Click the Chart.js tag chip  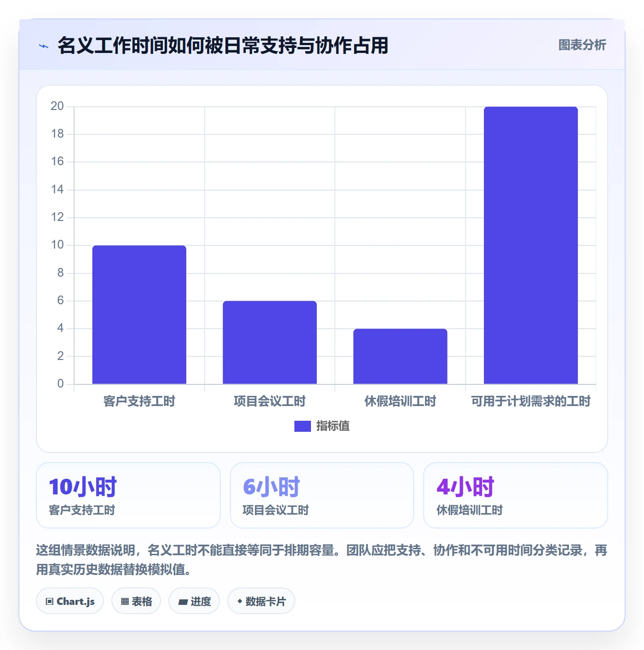coord(70,601)
